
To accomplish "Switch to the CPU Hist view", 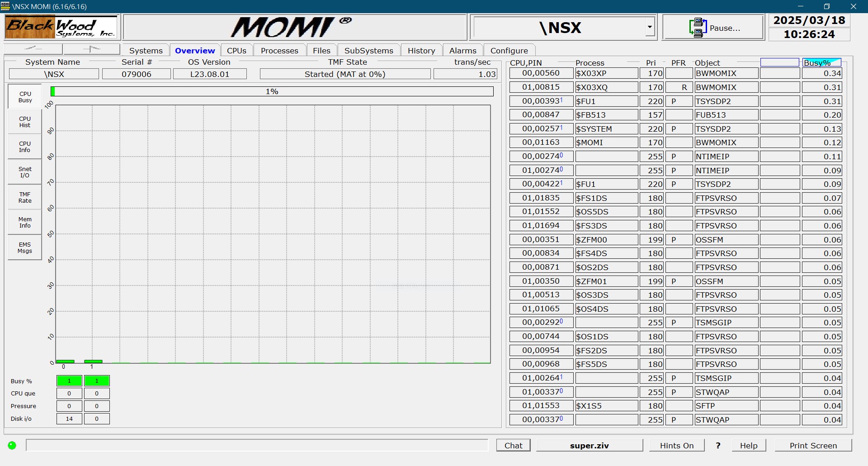I will [25, 122].
